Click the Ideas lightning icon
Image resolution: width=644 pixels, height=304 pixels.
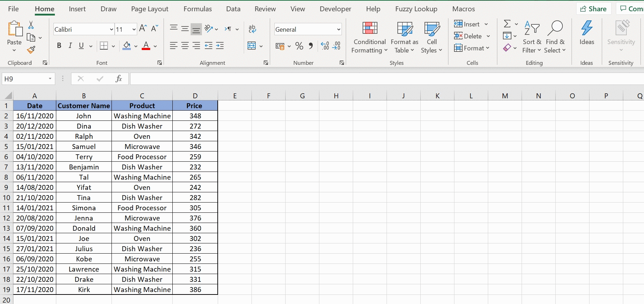[x=586, y=33]
